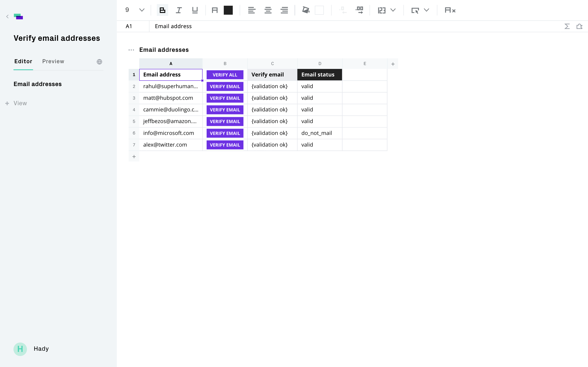Viewport: 588px width, 367px height.
Task: Toggle italic text formatting
Action: coord(179,10)
